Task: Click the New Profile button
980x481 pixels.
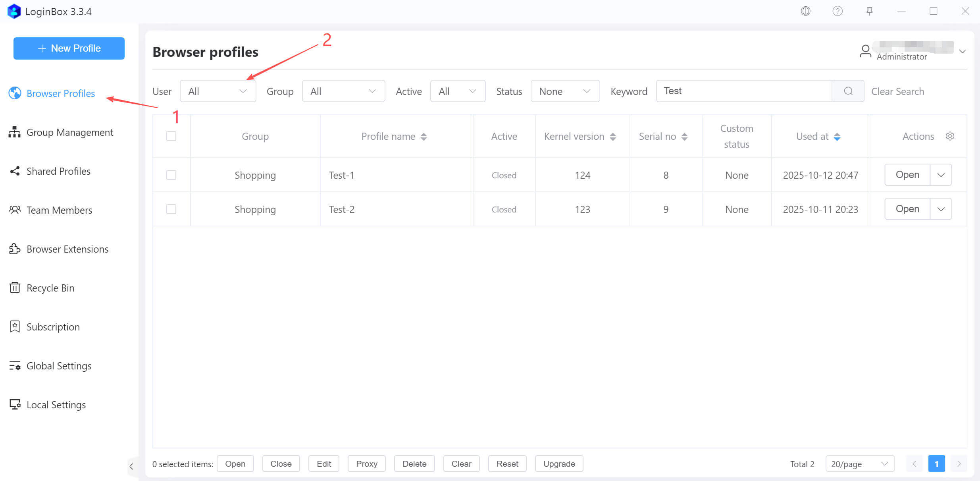Action: click(x=69, y=48)
